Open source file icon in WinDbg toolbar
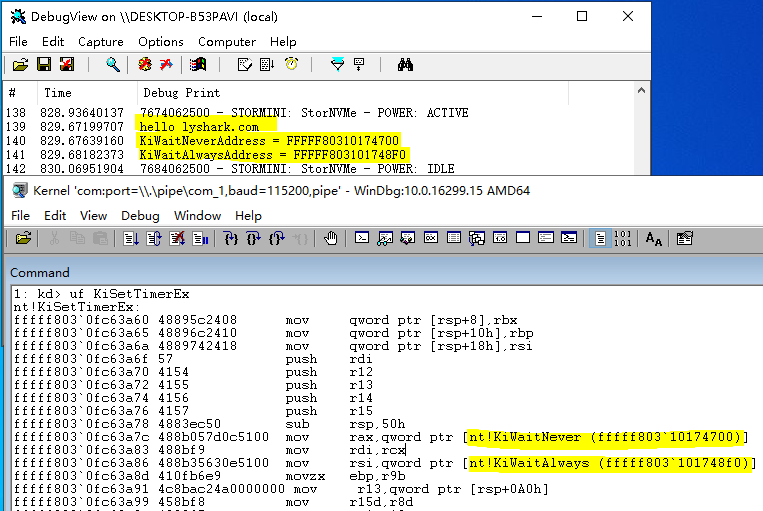The height and width of the screenshot is (511, 763). 23,238
